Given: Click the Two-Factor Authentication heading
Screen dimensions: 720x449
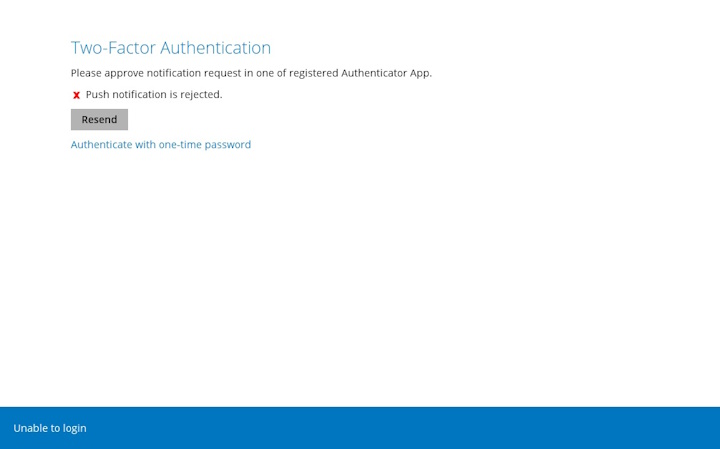Looking at the screenshot, I should click(x=170, y=48).
